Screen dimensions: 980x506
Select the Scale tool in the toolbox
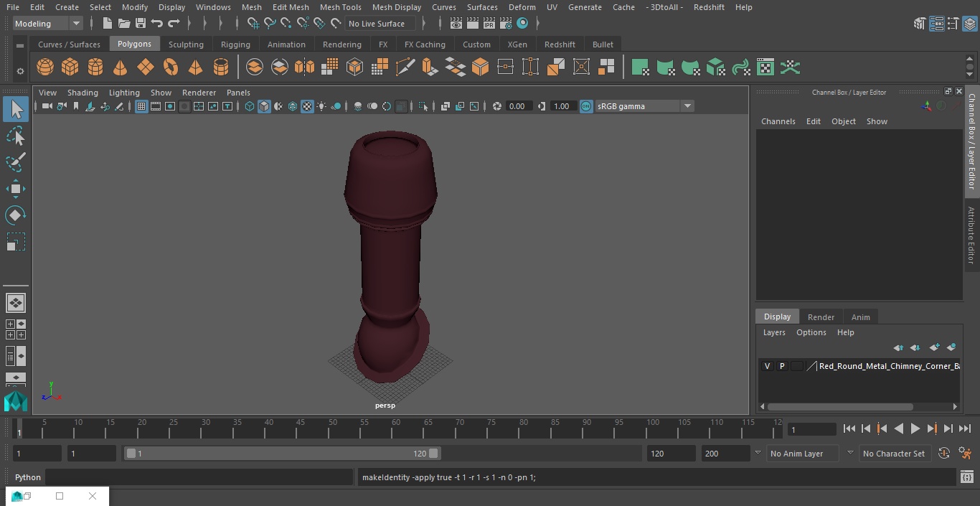16,242
